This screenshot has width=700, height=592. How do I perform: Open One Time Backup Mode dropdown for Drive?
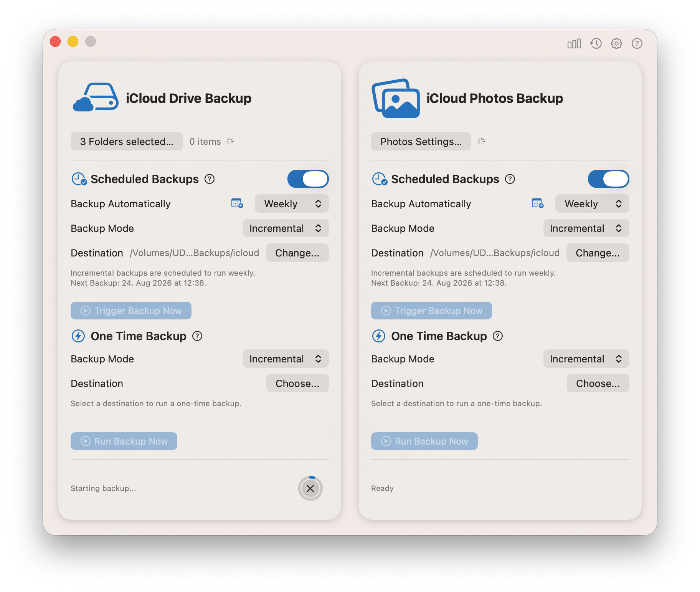[x=286, y=359]
